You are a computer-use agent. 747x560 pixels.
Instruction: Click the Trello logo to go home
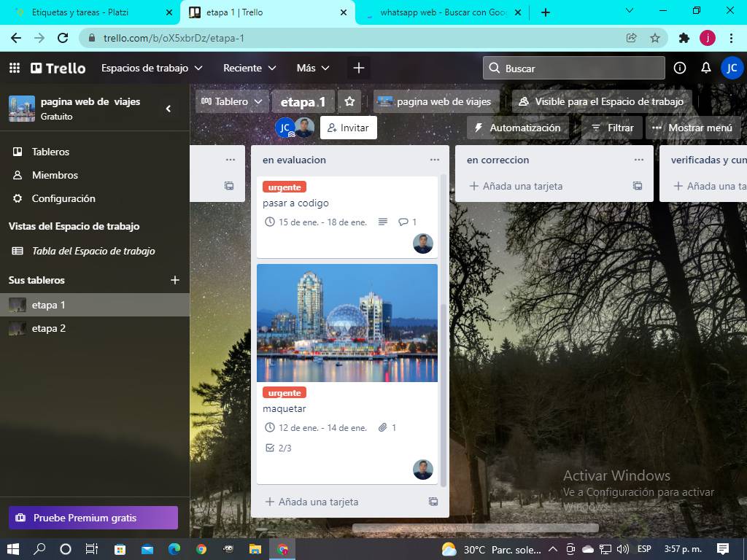[58, 68]
